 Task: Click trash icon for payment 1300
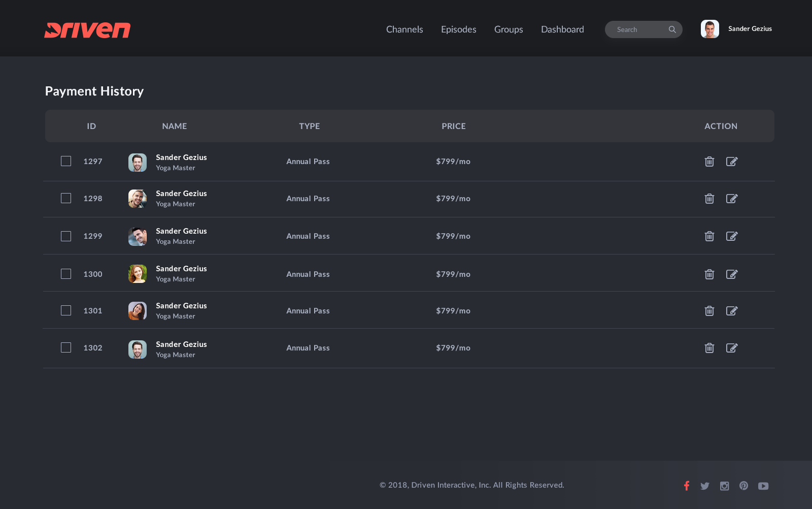709,274
